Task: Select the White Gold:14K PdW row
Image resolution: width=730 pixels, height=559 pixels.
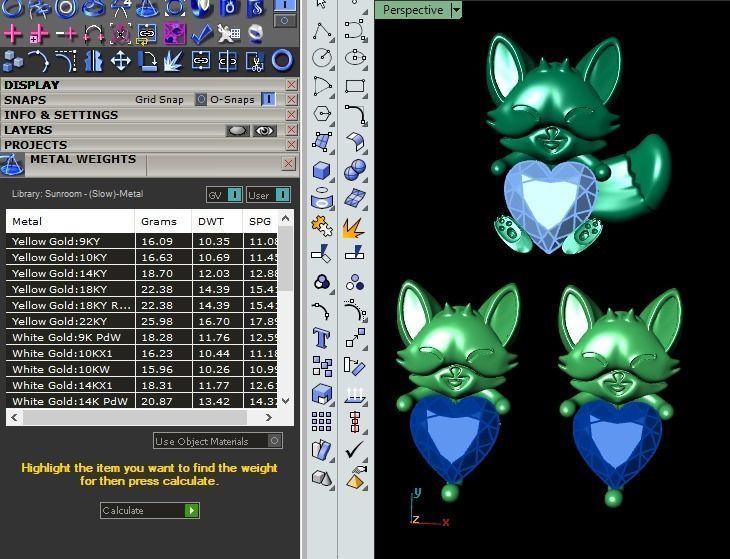Action: pos(142,401)
